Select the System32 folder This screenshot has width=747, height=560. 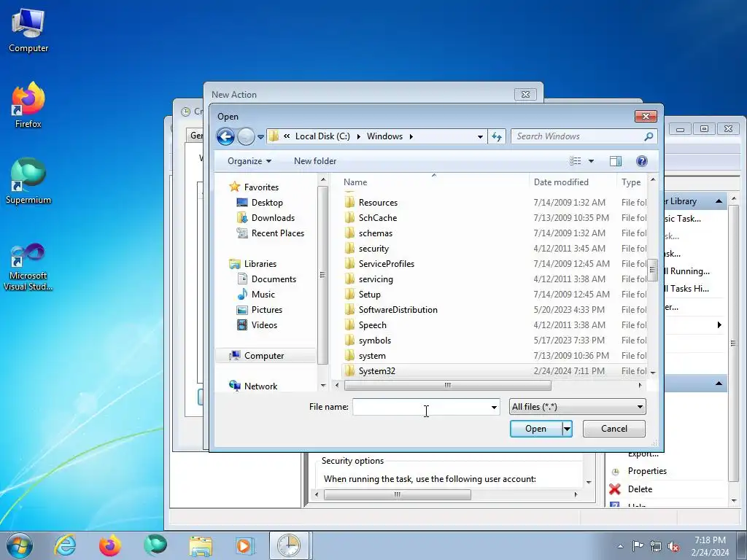[x=377, y=371]
